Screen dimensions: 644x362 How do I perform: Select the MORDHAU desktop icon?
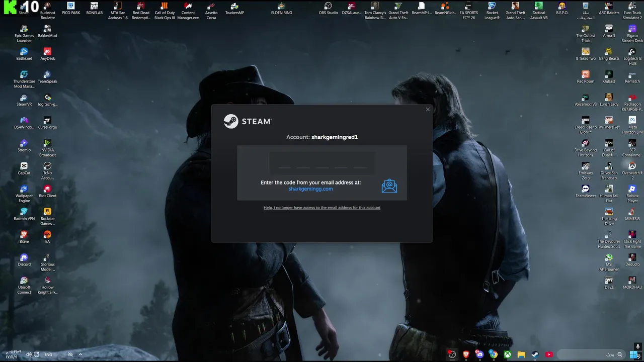(x=632, y=283)
